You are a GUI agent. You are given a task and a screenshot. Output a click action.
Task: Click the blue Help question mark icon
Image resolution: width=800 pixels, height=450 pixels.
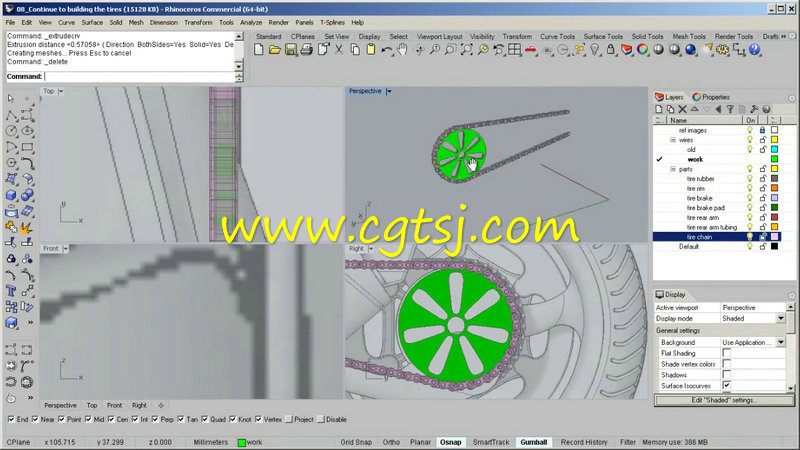tap(755, 49)
